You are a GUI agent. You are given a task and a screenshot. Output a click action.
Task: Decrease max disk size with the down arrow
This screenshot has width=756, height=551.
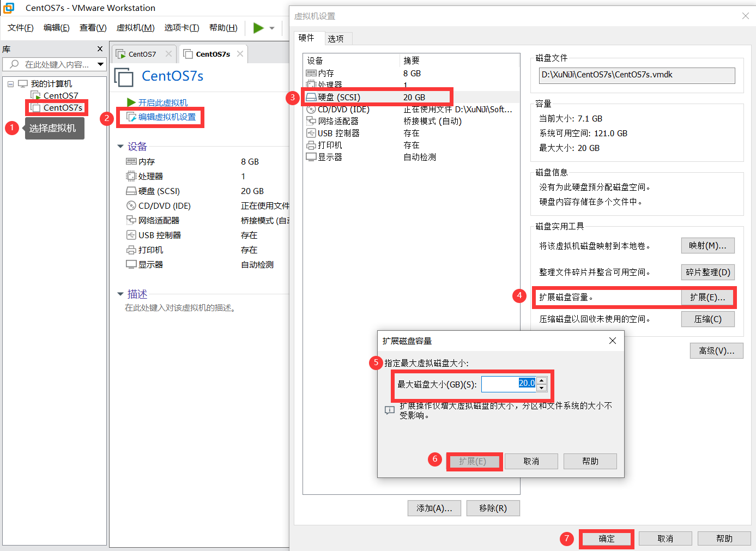coord(541,388)
